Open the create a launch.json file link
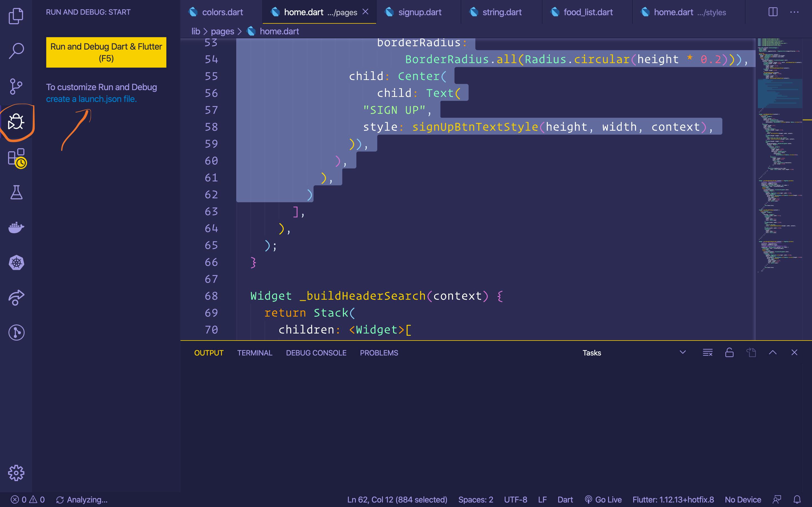Screen dimensions: 812x507 pyautogui.click(x=91, y=98)
